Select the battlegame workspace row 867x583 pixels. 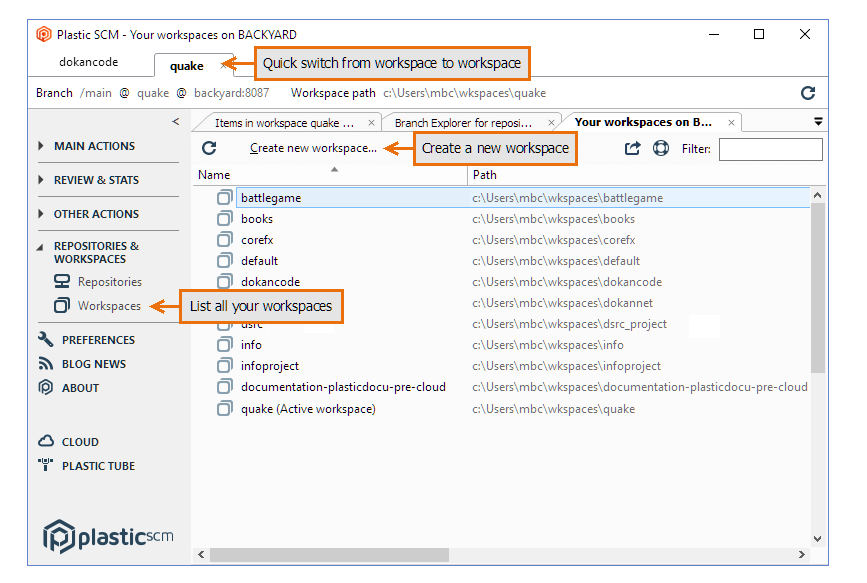click(523, 198)
